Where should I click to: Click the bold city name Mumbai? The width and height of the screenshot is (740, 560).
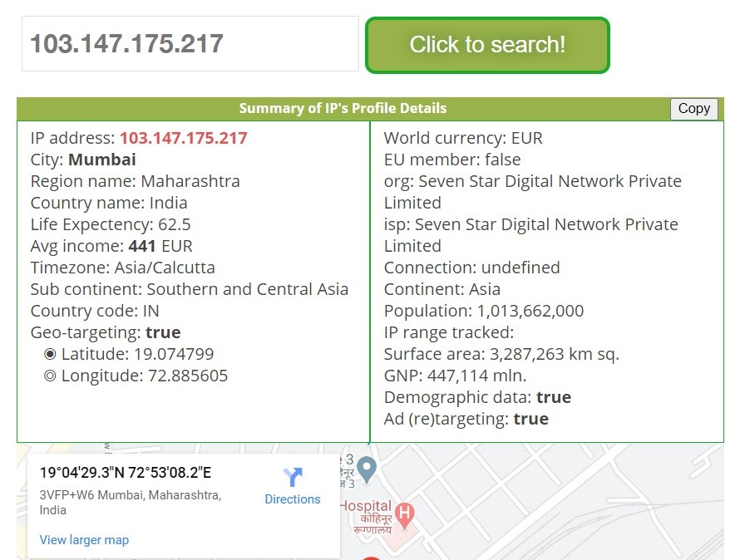pyautogui.click(x=102, y=160)
